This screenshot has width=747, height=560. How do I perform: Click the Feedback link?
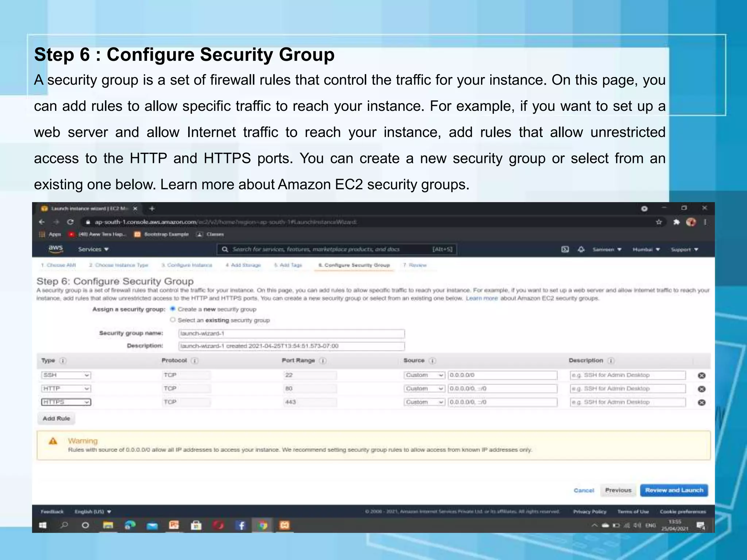point(52,512)
